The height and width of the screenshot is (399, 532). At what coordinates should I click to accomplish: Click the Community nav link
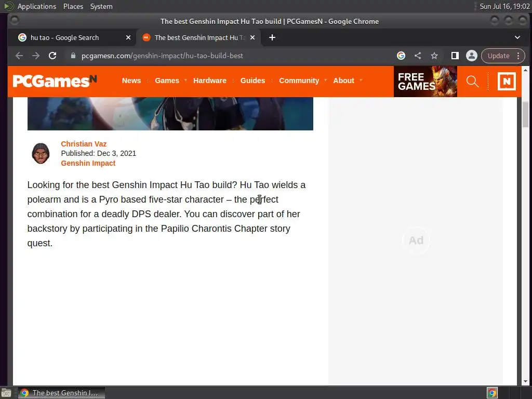coord(299,81)
